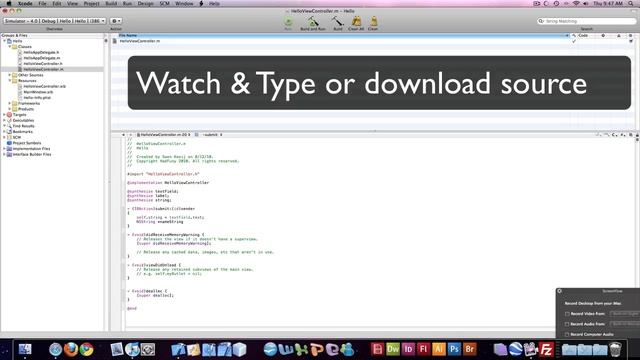Expand the Frameworks folder
The image size is (640, 360).
10,103
